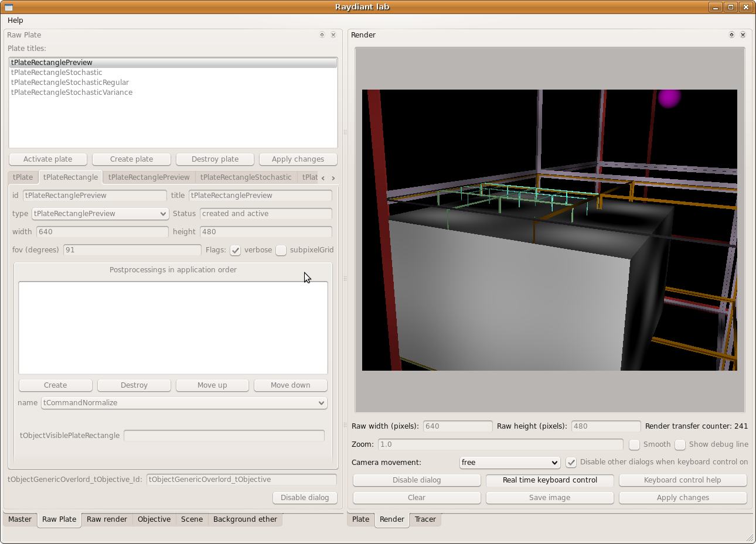The image size is (756, 544).
Task: Enable the subpixelGrid checkbox
Action: (x=281, y=250)
